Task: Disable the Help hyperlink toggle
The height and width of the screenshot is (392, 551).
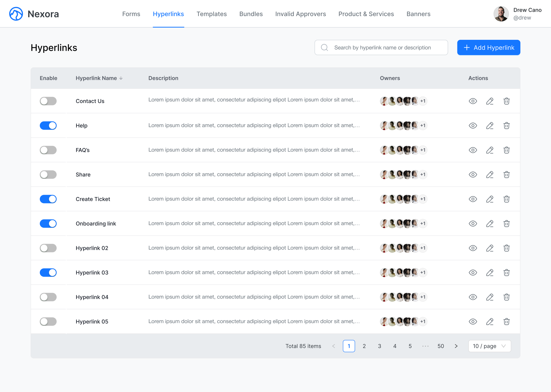Action: point(48,126)
